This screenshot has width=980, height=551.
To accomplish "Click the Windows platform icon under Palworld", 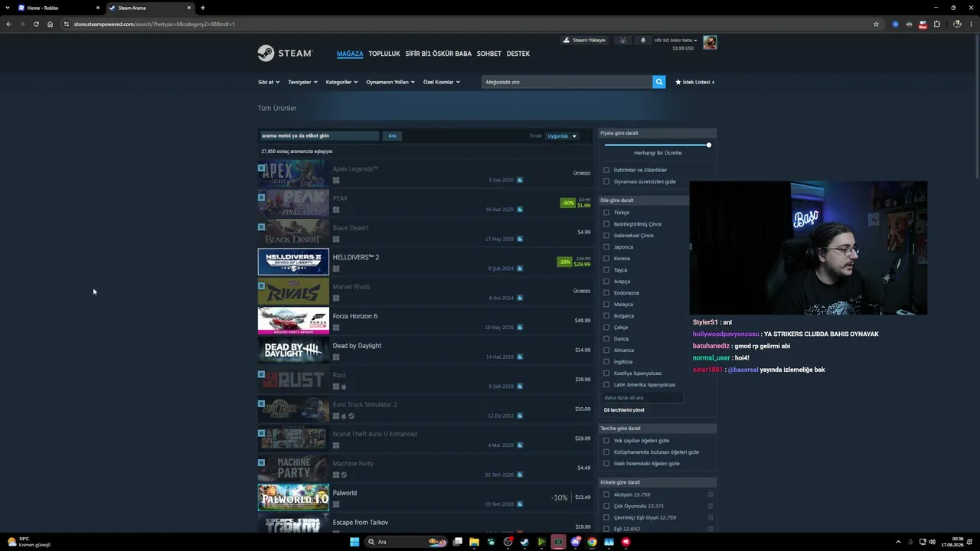I will click(x=336, y=504).
